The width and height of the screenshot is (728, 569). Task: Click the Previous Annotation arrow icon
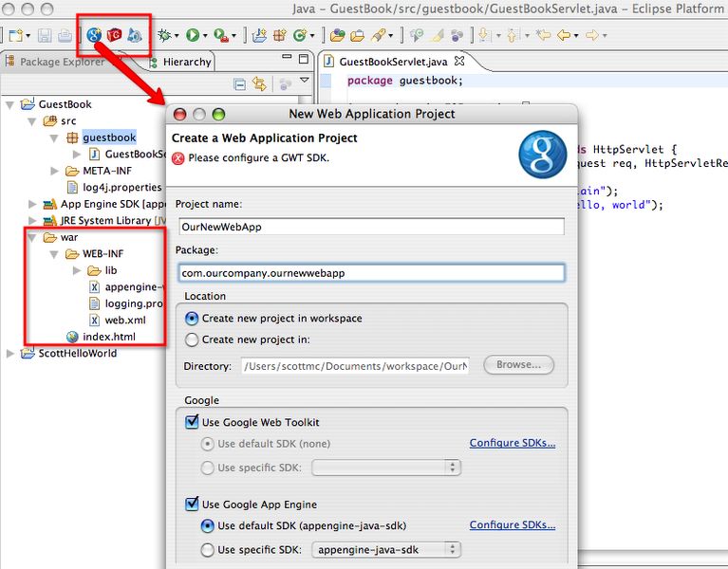coord(513,35)
